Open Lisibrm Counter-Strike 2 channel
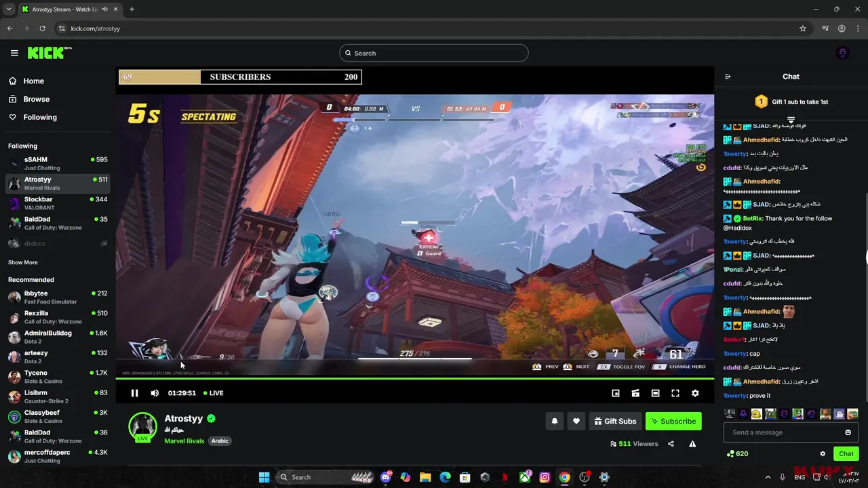 [x=58, y=396]
